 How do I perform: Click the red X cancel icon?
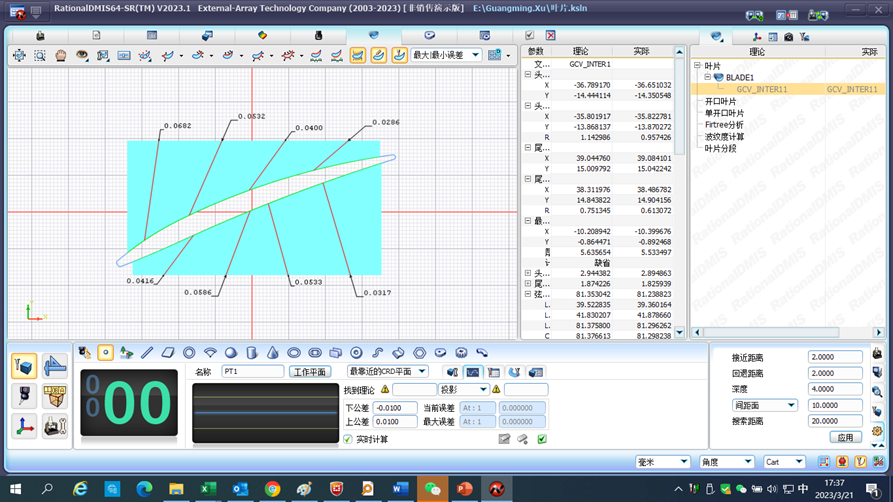[550, 35]
